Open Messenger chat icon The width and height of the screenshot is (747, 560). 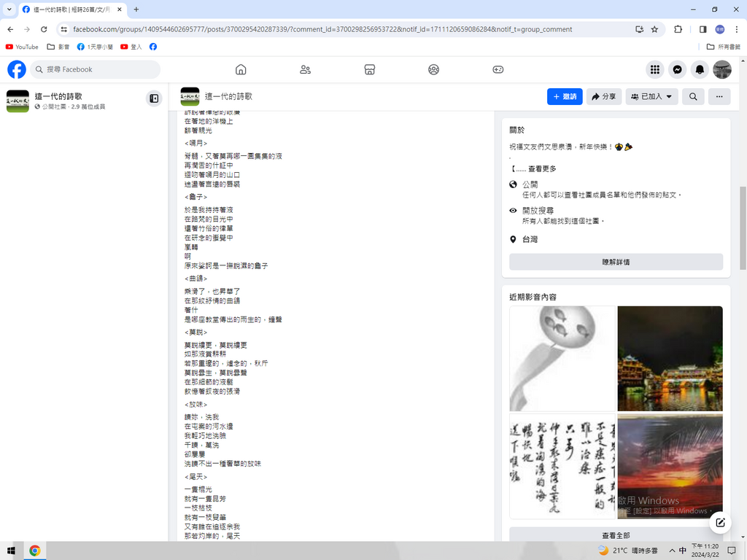pyautogui.click(x=677, y=69)
